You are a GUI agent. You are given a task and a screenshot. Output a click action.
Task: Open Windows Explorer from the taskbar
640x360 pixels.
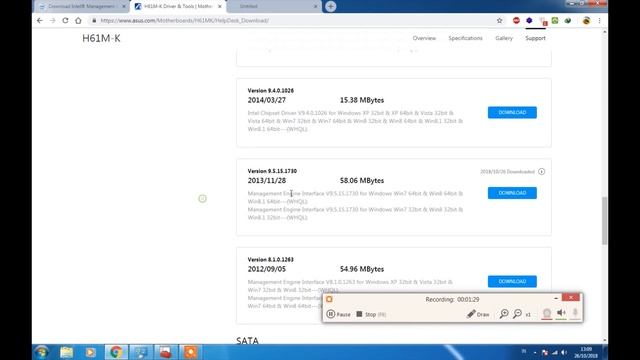tap(66, 352)
